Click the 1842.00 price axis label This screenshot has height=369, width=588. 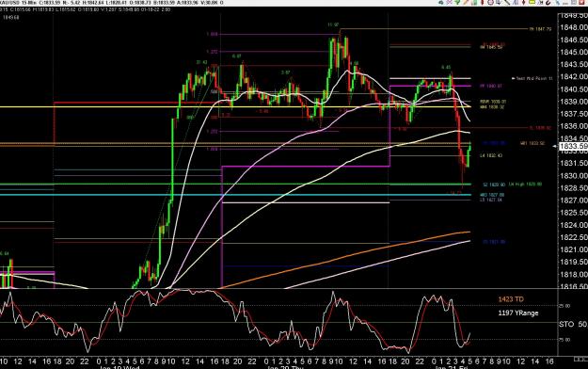[573, 77]
